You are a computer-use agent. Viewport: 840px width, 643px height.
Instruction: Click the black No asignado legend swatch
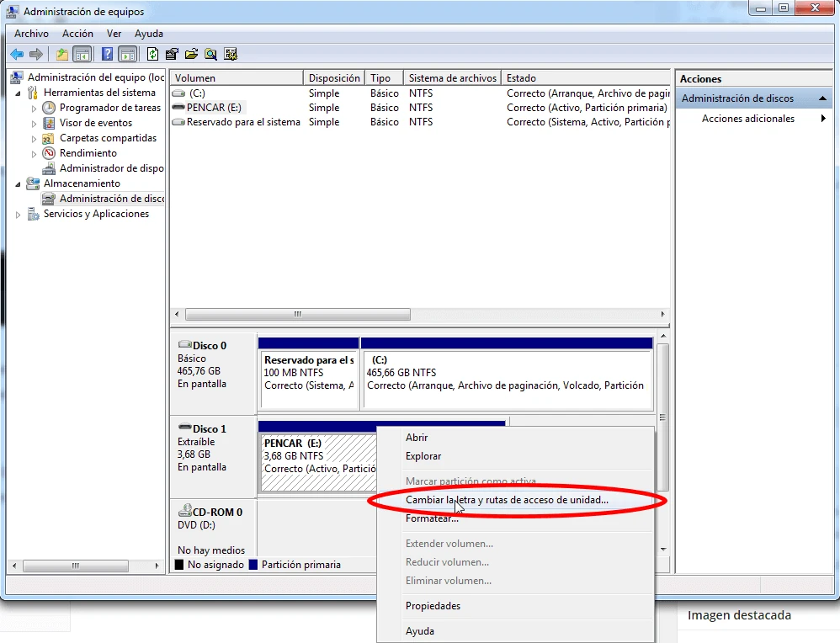click(179, 565)
